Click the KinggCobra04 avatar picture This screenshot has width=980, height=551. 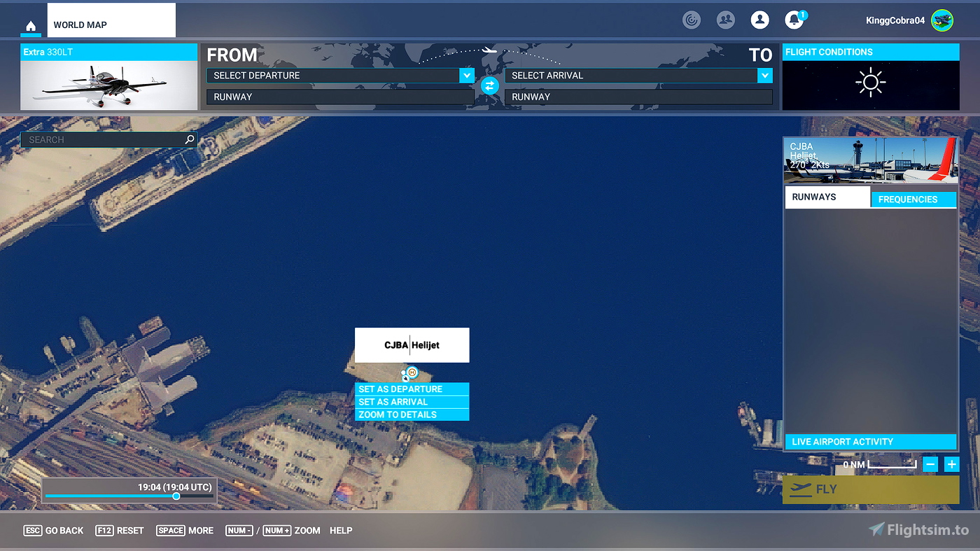[942, 20]
